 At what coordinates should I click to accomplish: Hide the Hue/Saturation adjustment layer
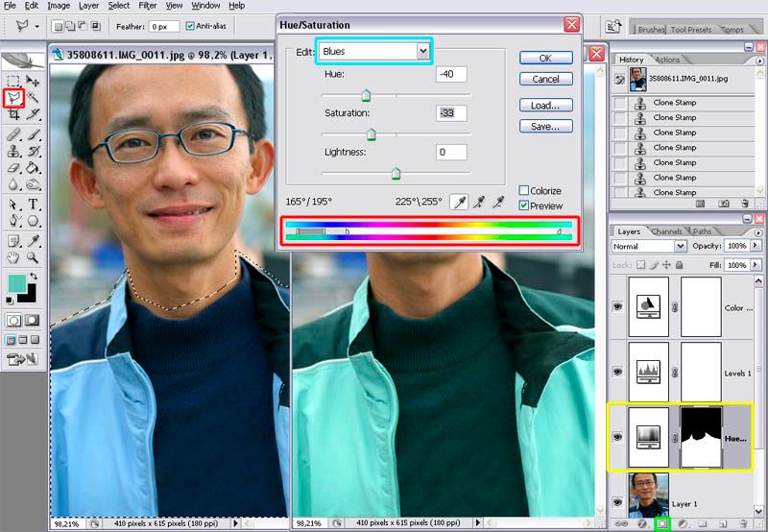point(617,437)
